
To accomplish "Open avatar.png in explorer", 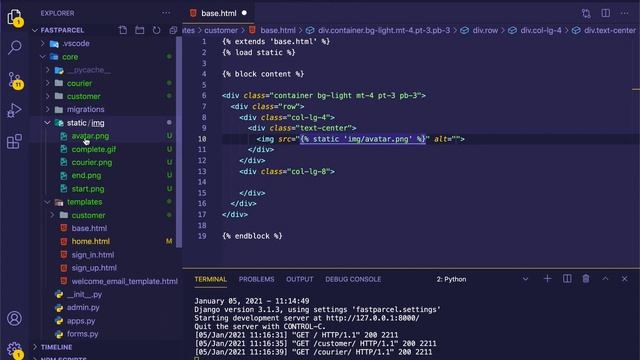I will coord(90,136).
